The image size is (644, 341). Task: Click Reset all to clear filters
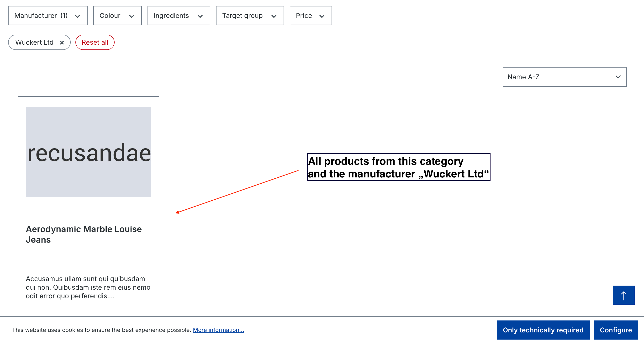click(x=95, y=42)
